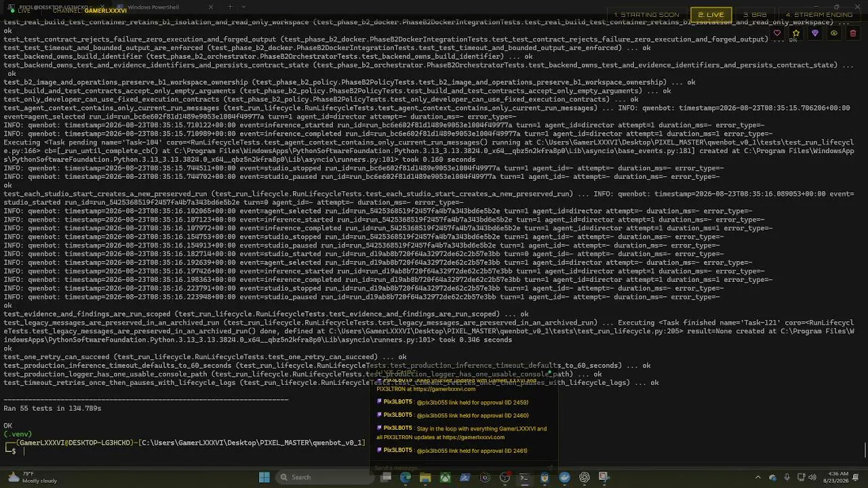Image resolution: width=868 pixels, height=488 pixels.
Task: Open the Windows Start menu
Action: coord(264,478)
